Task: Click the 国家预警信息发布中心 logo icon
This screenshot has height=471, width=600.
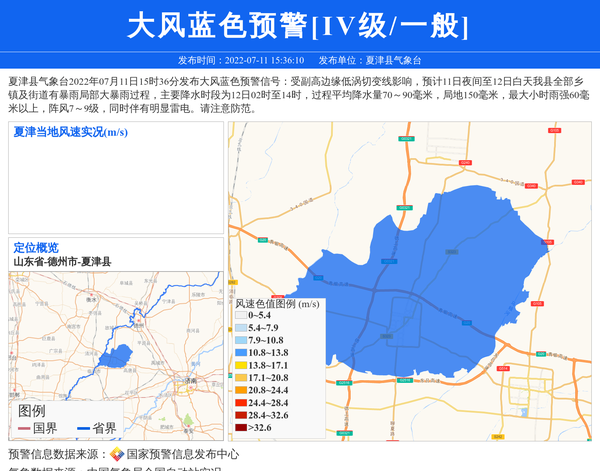Action: 116,454
